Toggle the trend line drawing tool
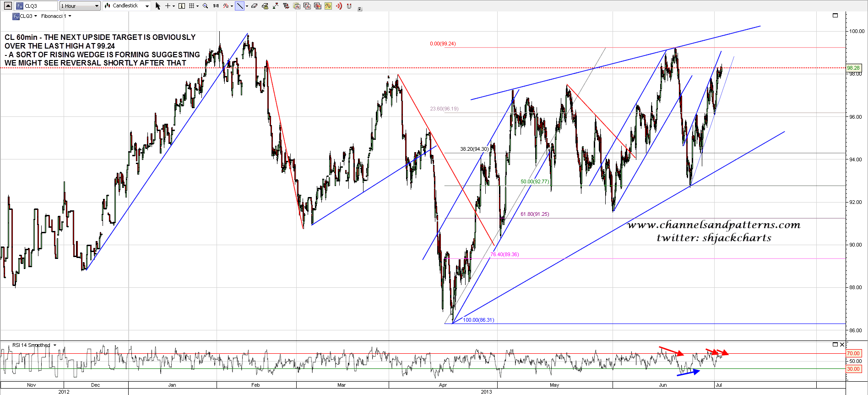The width and height of the screenshot is (868, 395). tap(239, 6)
